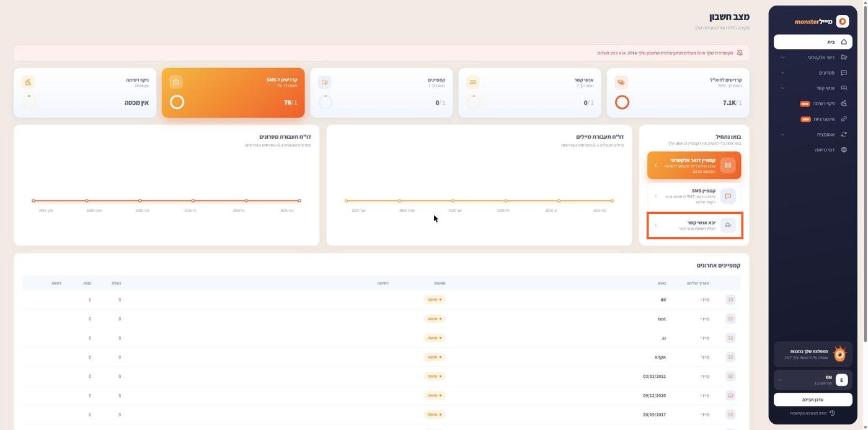Image resolution: width=868 pixels, height=430 pixels.
Task: Click the chat icon on the קמפיין SMS option
Action: pyautogui.click(x=728, y=196)
